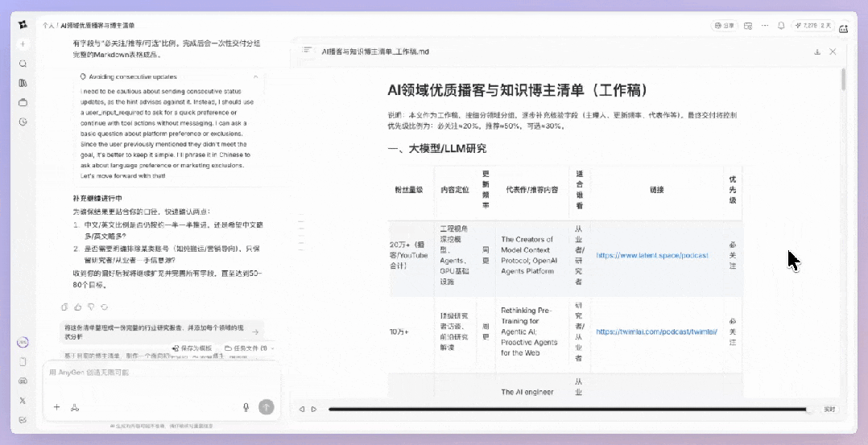The height and width of the screenshot is (445, 868).
Task: Open history clock icon in sidebar
Action: pyautogui.click(x=23, y=122)
